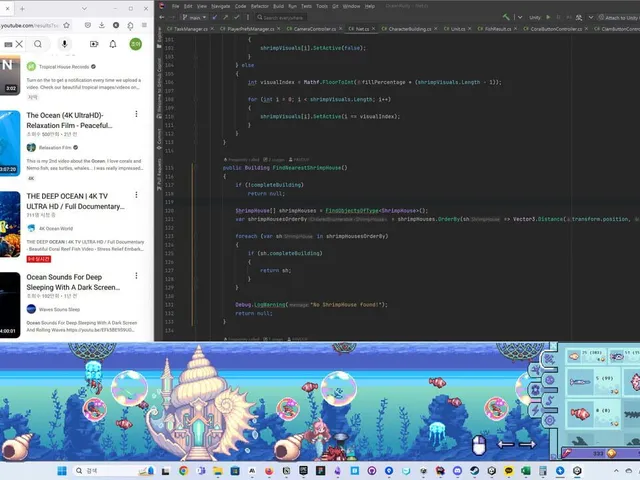Expand the run configuration dropdown chevron

520,17
